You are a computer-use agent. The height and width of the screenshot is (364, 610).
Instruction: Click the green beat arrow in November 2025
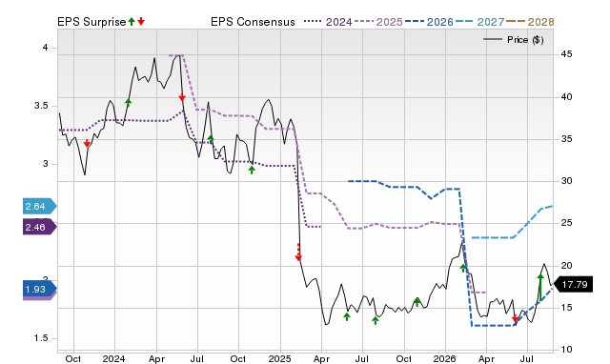(417, 302)
